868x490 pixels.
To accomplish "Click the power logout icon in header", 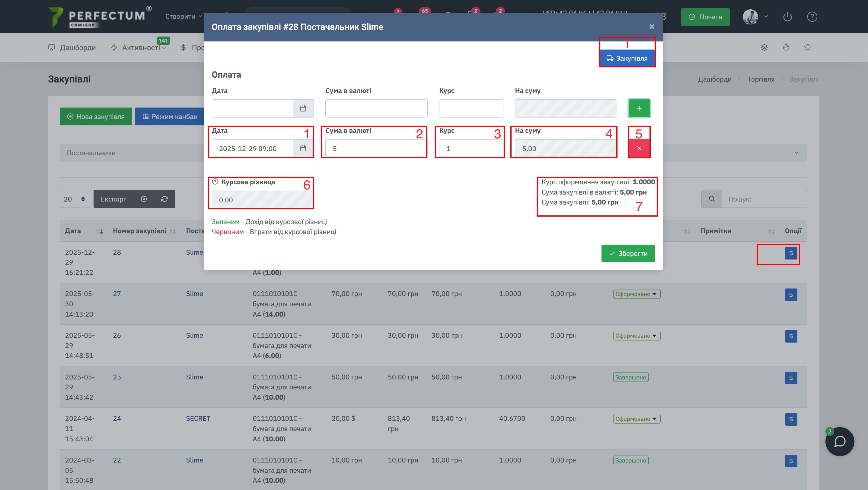I will [x=787, y=17].
